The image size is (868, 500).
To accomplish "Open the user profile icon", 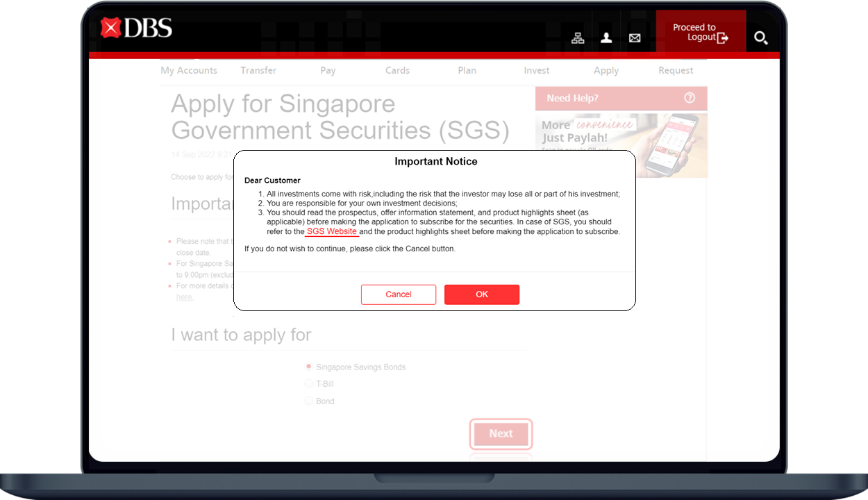I will click(606, 38).
